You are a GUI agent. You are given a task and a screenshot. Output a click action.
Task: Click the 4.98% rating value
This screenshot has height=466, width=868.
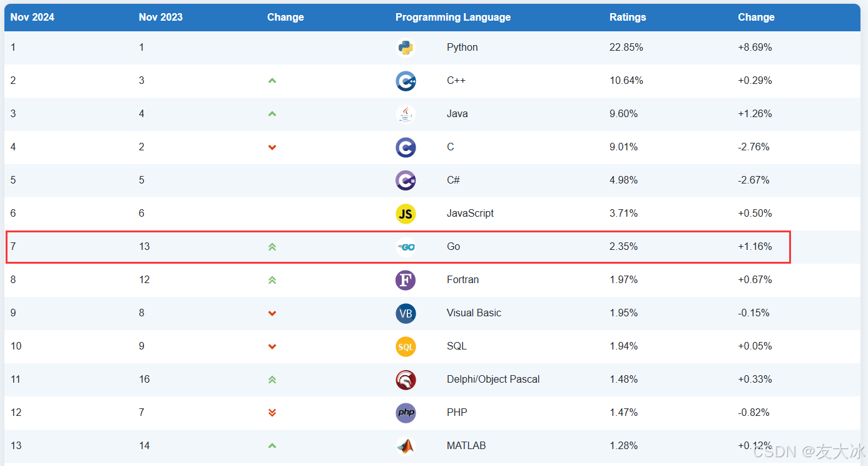[x=624, y=180]
